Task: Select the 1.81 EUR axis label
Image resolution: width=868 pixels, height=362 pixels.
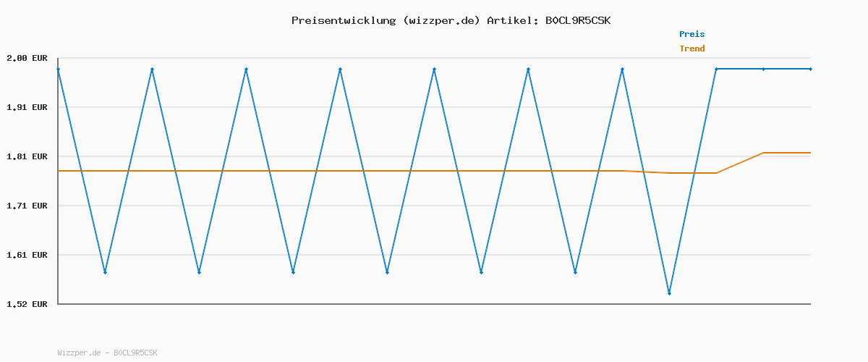Action: click(x=27, y=156)
